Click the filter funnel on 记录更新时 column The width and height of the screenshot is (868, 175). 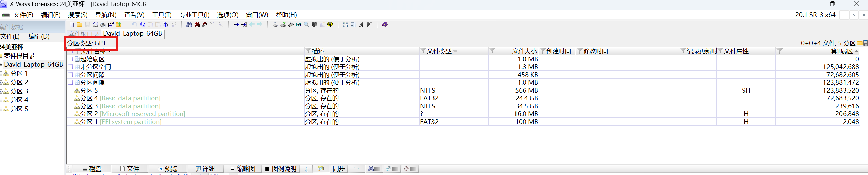click(x=683, y=51)
